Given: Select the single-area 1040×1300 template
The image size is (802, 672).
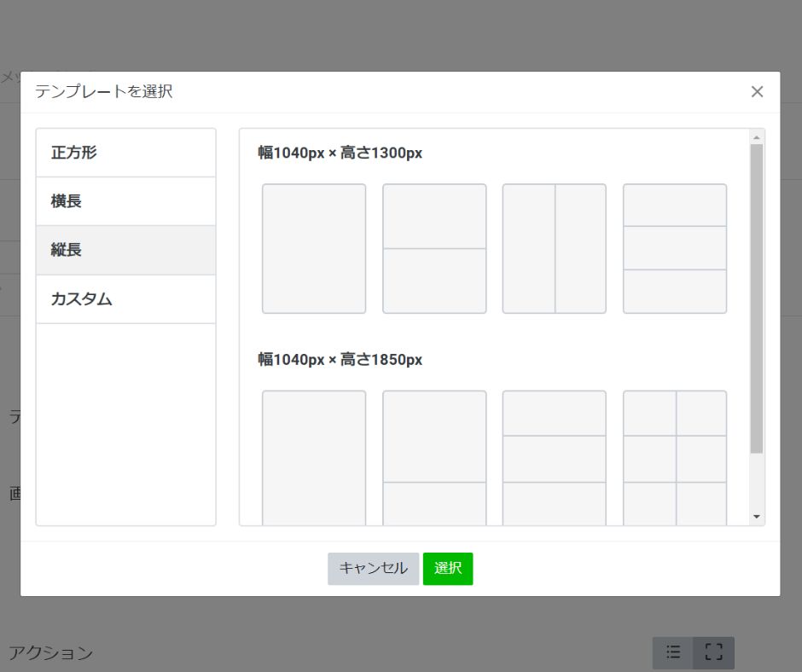Looking at the screenshot, I should tap(313, 248).
